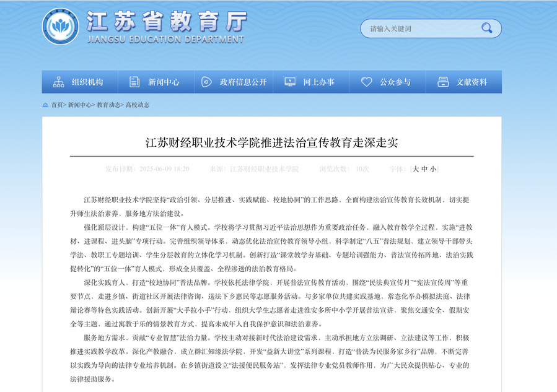Click the 政府信息公开 icon
557x392 pixels.
coord(206,82)
